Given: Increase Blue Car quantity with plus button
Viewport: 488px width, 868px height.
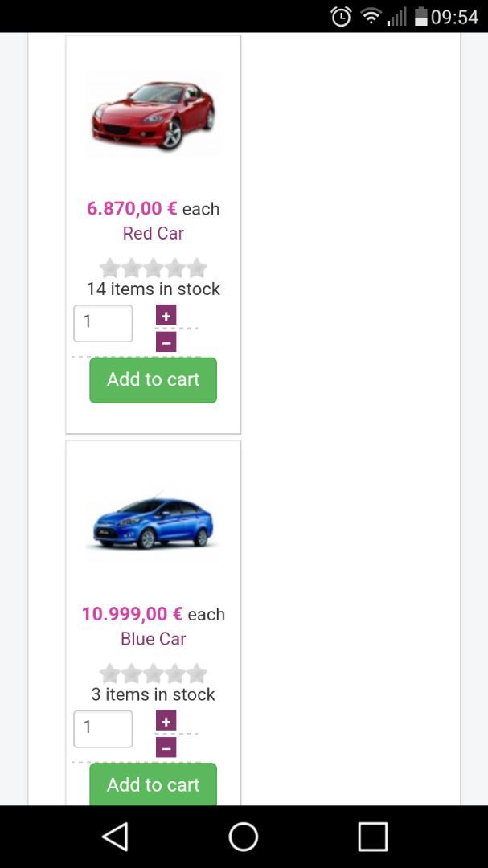Looking at the screenshot, I should [x=166, y=722].
